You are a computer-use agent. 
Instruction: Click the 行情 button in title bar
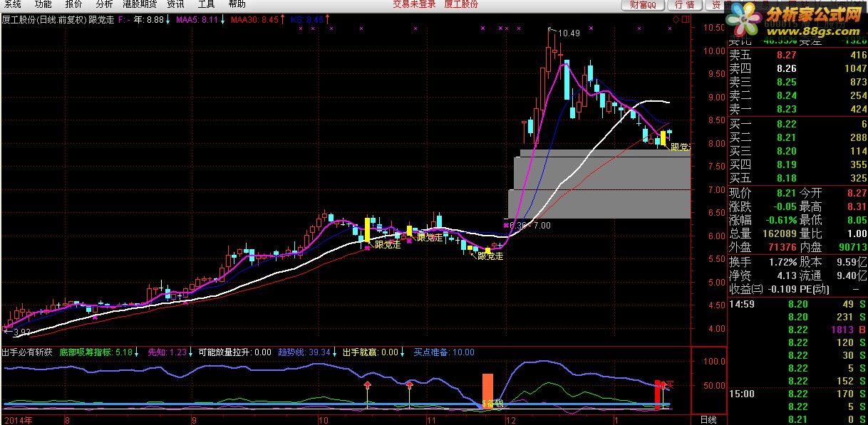[684, 5]
